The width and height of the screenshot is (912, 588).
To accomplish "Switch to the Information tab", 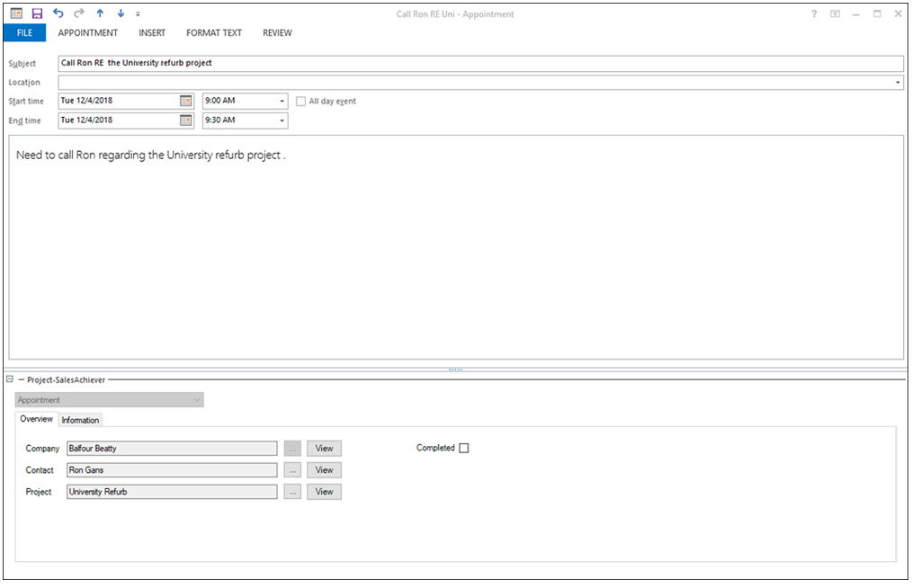I will 80,419.
